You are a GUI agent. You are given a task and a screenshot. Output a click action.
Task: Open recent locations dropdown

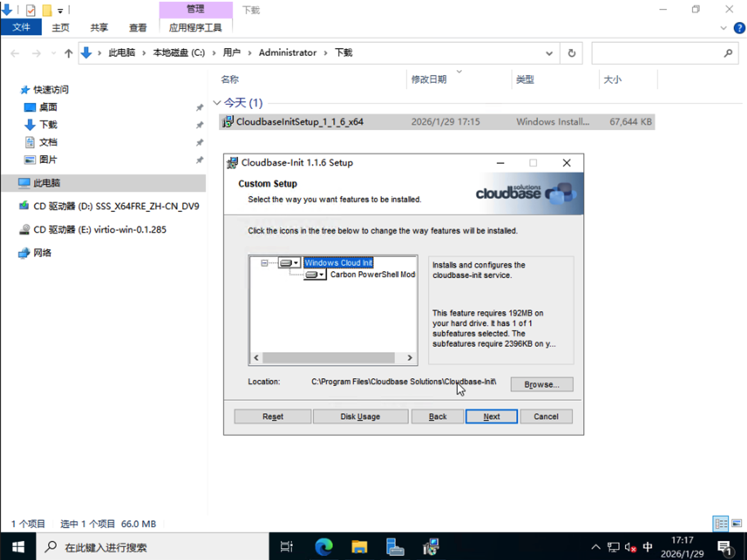click(x=54, y=53)
